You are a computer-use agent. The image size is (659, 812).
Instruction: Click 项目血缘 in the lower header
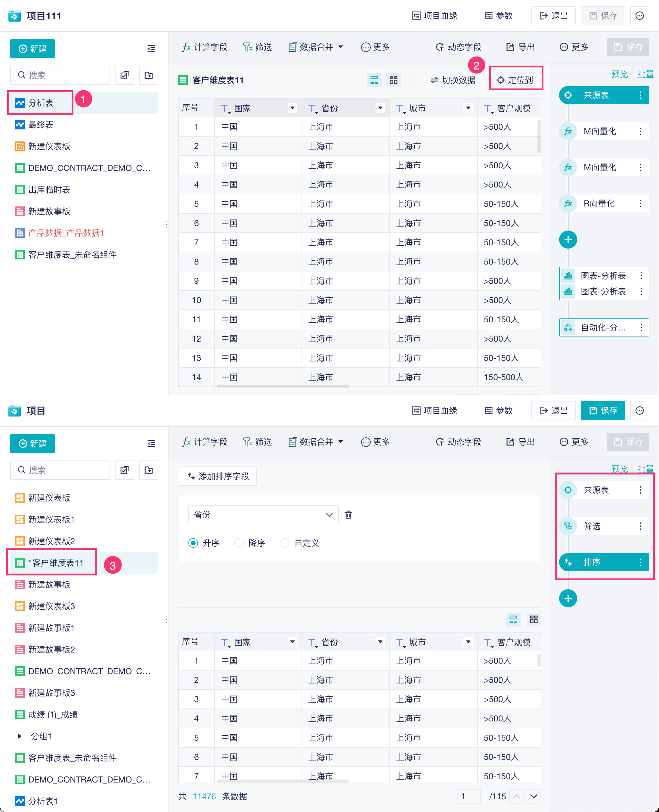[435, 411]
